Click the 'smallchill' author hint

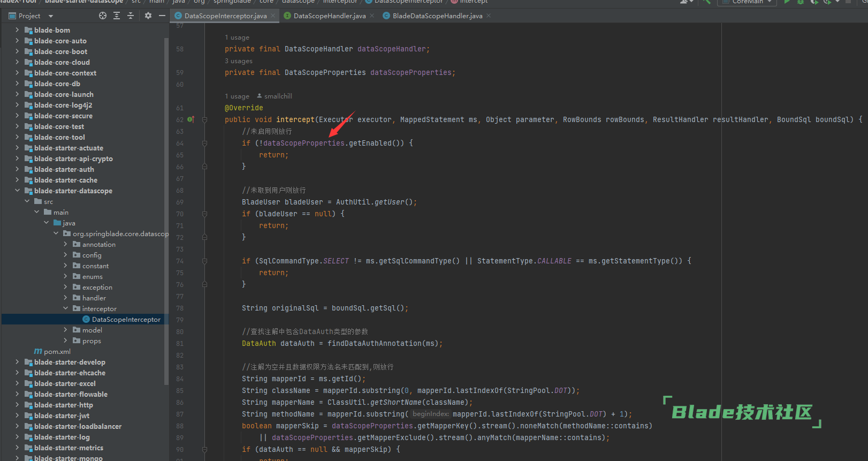coord(275,96)
